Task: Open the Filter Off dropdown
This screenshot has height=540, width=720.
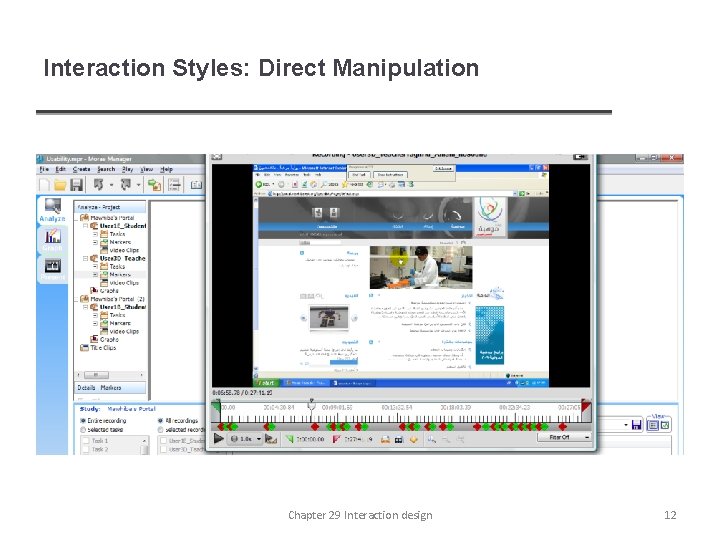Action: 564,438
